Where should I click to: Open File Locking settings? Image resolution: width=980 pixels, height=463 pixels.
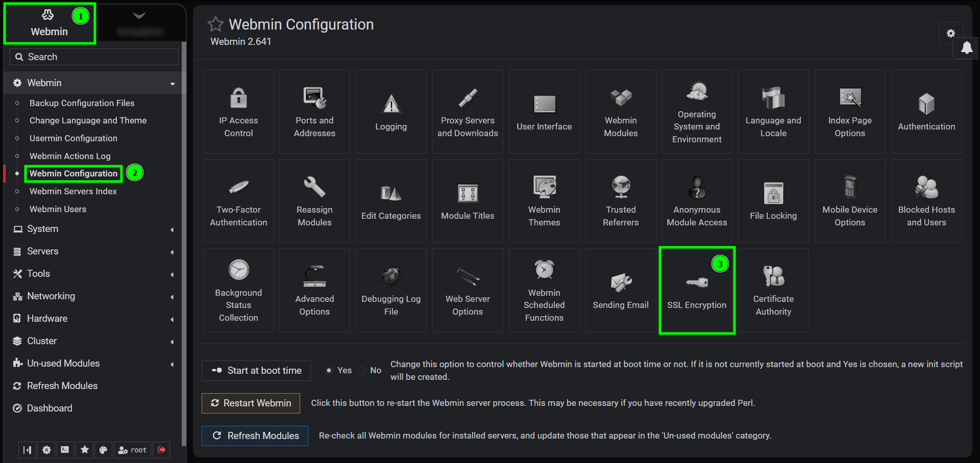point(773,201)
